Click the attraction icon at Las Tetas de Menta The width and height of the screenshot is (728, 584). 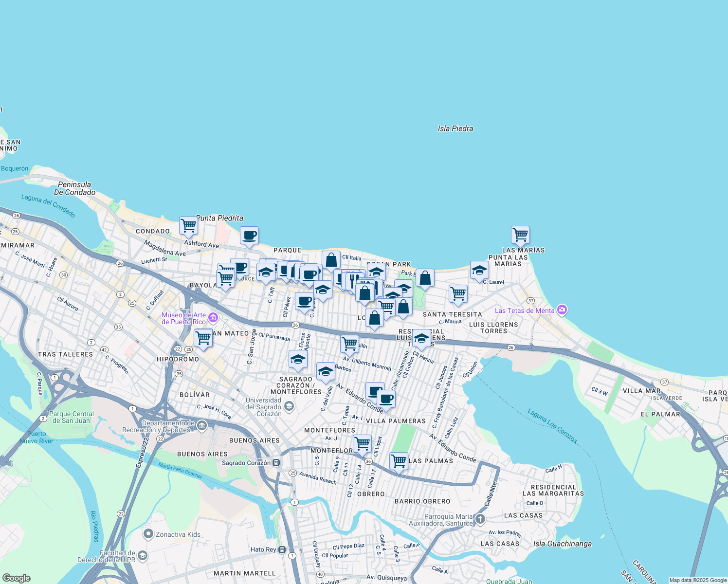tap(562, 310)
